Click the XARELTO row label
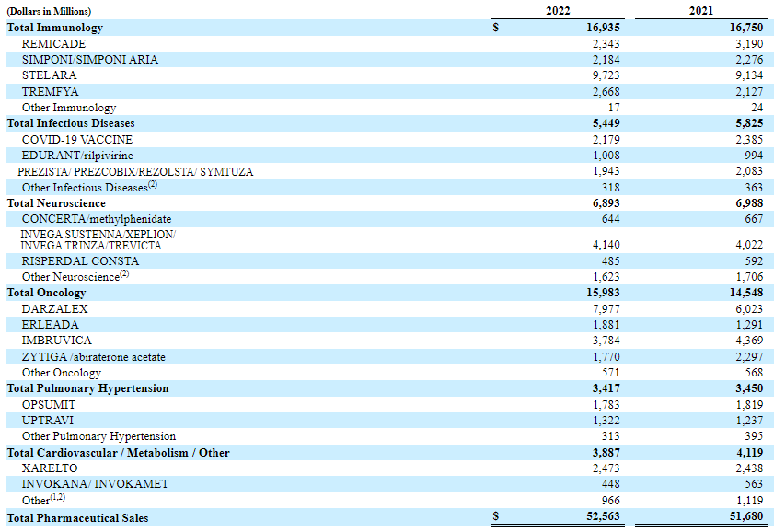 tap(50, 468)
